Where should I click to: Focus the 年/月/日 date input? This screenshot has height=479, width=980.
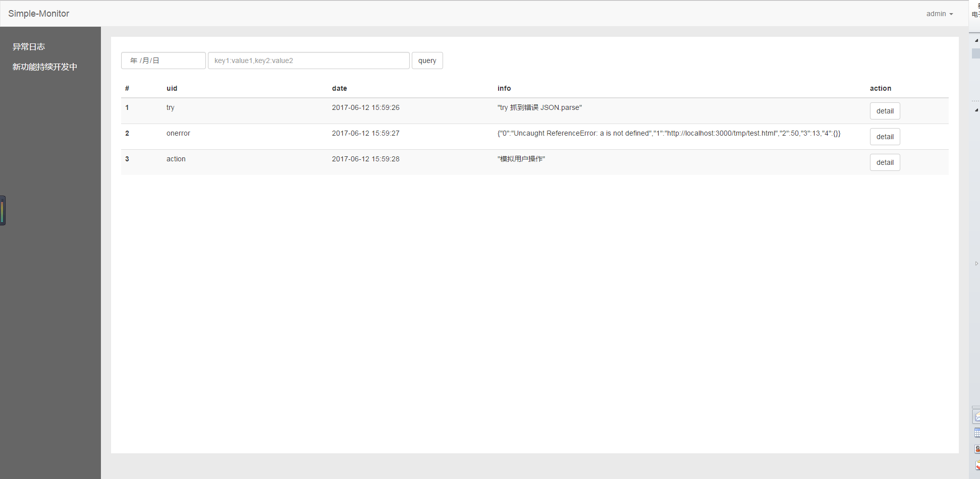click(164, 61)
